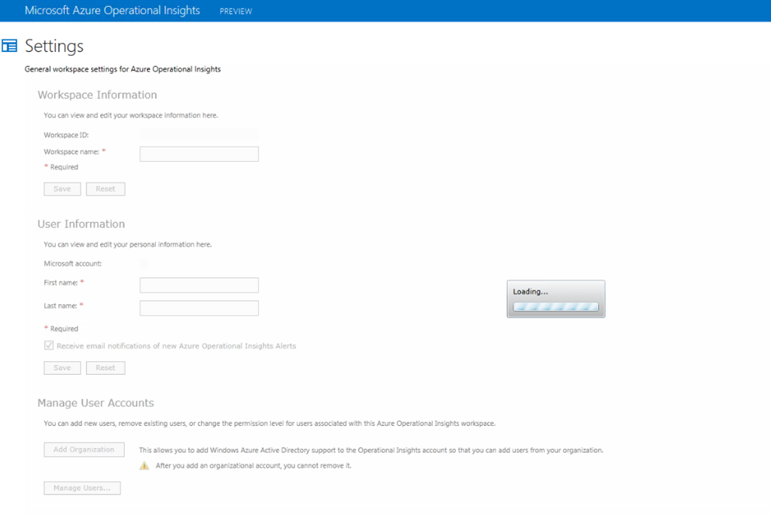Click the Loading... text in the popup
771x532 pixels.
[531, 291]
